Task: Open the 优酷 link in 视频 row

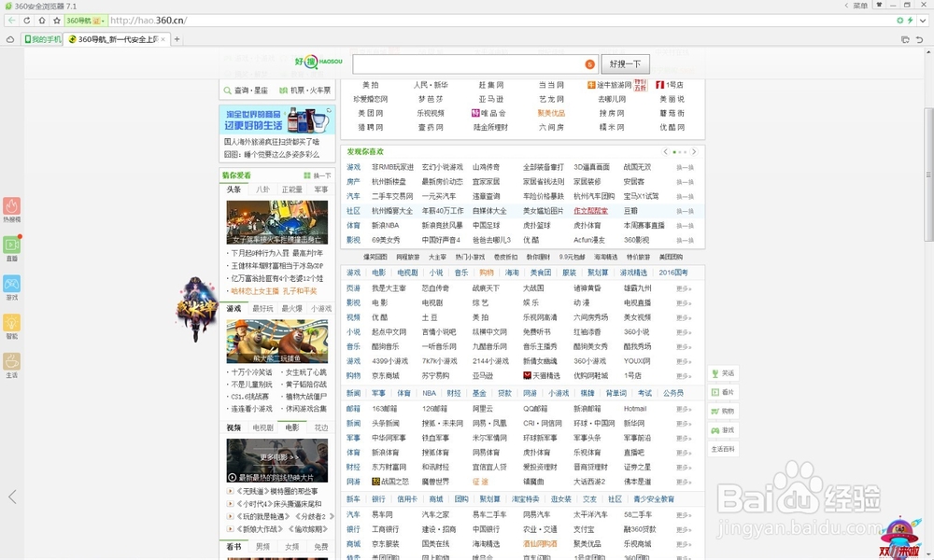Action: click(x=380, y=317)
